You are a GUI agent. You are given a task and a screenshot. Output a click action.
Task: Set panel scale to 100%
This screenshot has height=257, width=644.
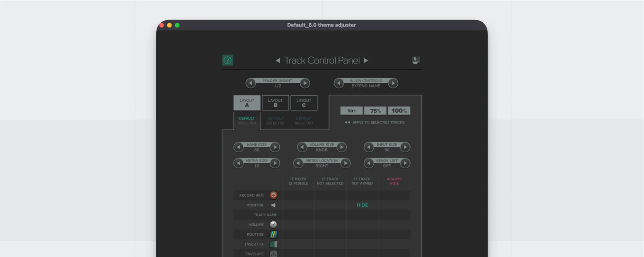[x=399, y=111]
